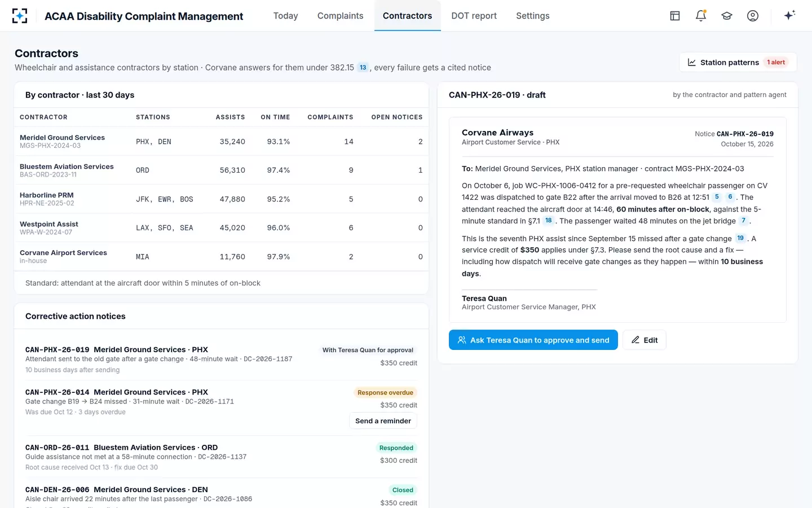Open the DOT report tab
The height and width of the screenshot is (508, 812).
[x=474, y=16]
